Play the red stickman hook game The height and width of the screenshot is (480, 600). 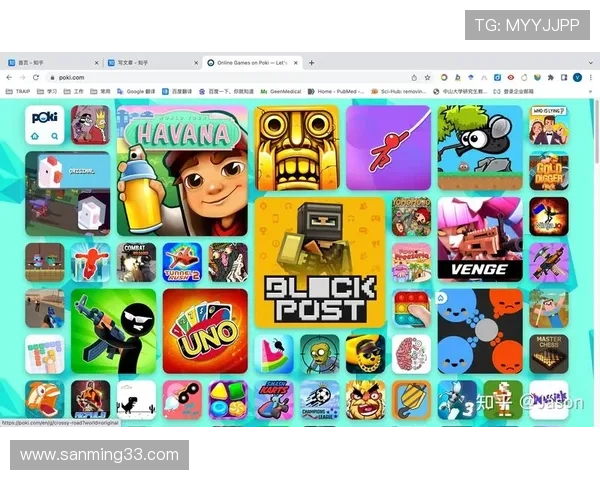pos(388,148)
